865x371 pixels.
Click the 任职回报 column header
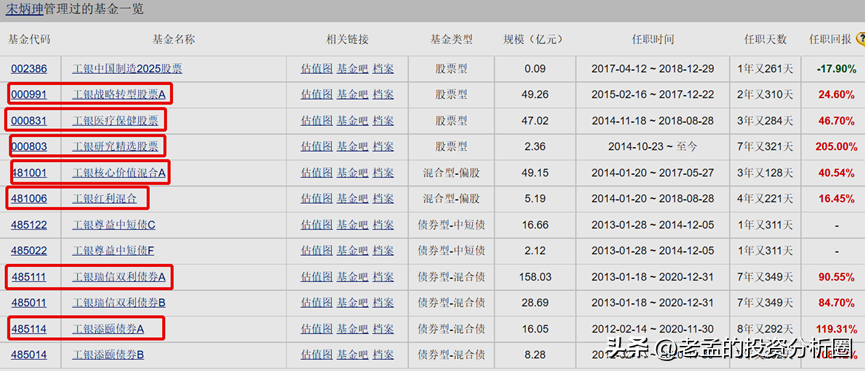click(x=830, y=40)
